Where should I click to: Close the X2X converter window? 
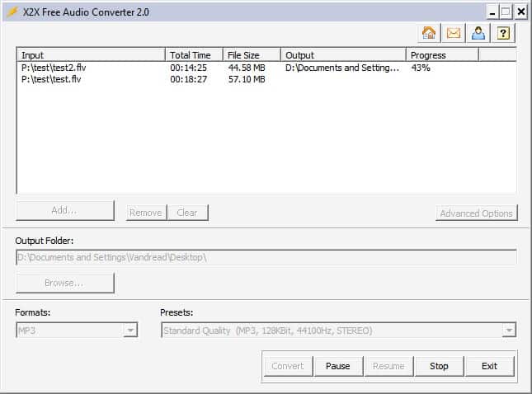pos(520,12)
